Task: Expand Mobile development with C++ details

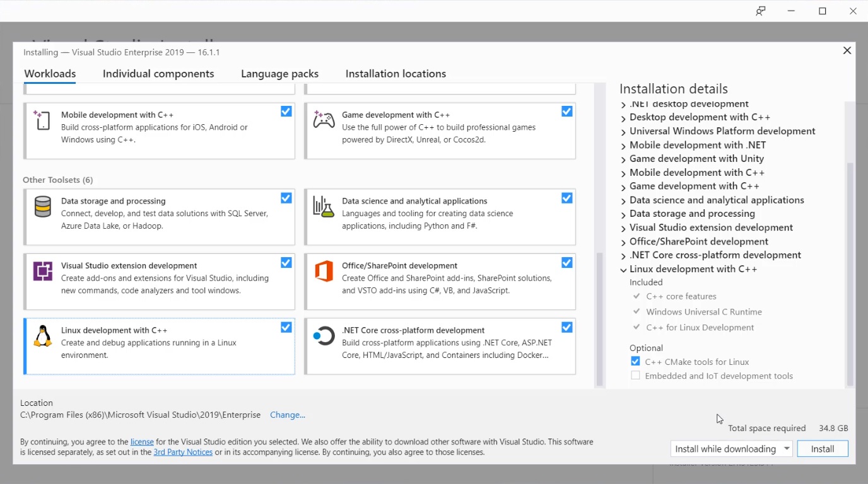Action: (x=623, y=173)
